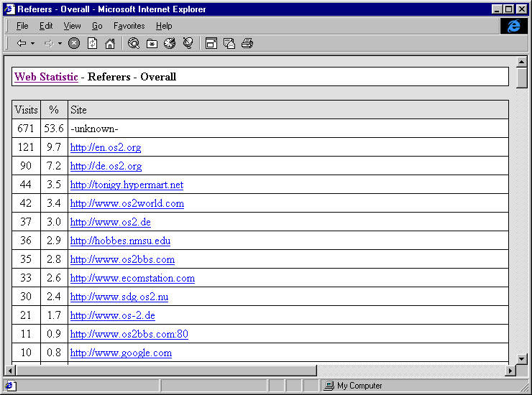Screen dimensions: 532x395
Task: Open the http://www.os2bbs.com link
Action: point(122,259)
